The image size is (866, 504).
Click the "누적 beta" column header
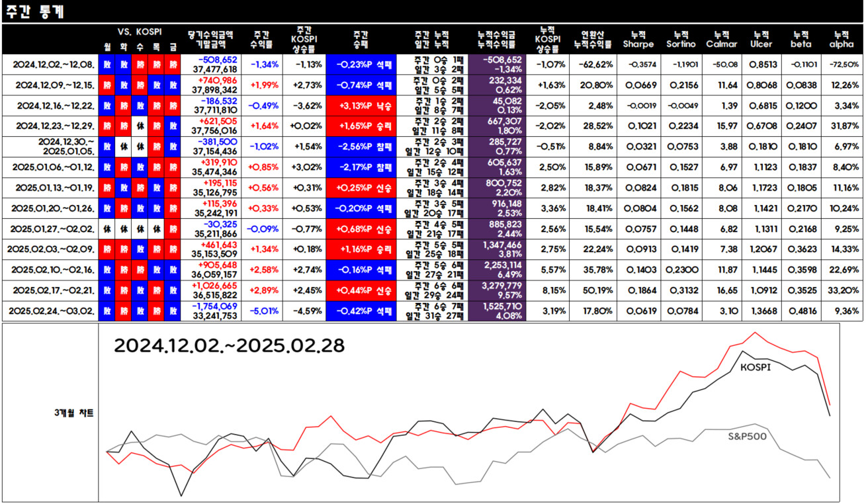[802, 40]
